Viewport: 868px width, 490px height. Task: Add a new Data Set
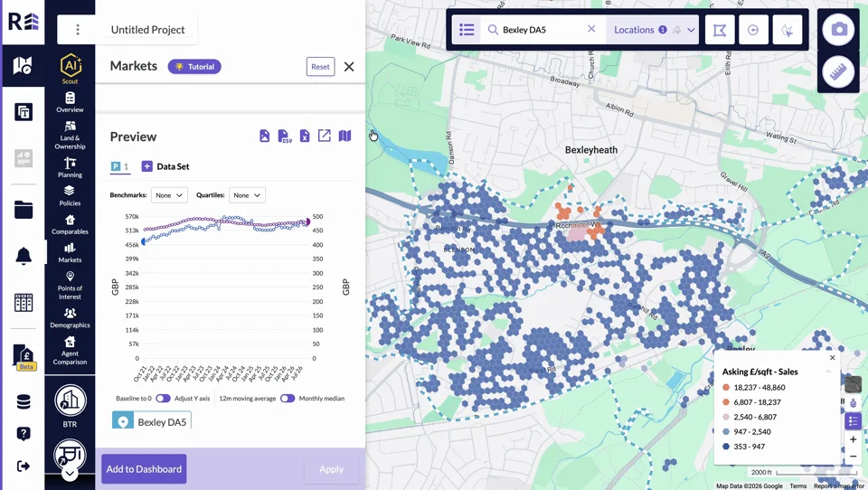pyautogui.click(x=165, y=166)
